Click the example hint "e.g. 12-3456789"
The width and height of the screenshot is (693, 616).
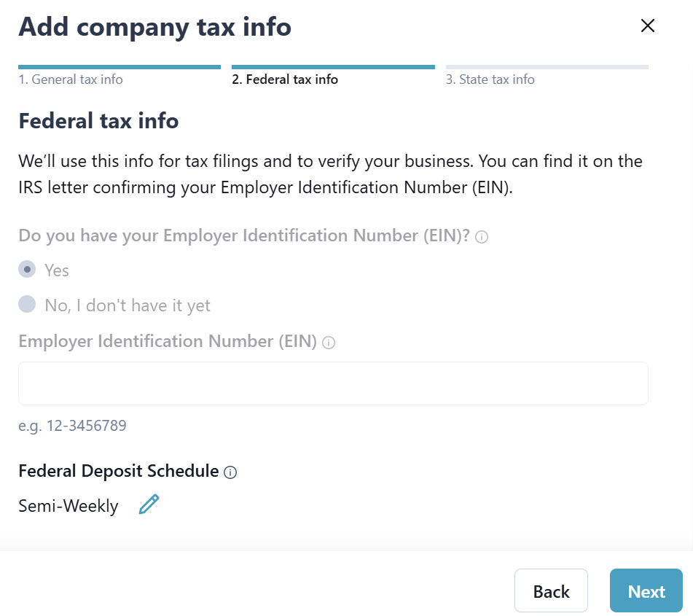[72, 426]
